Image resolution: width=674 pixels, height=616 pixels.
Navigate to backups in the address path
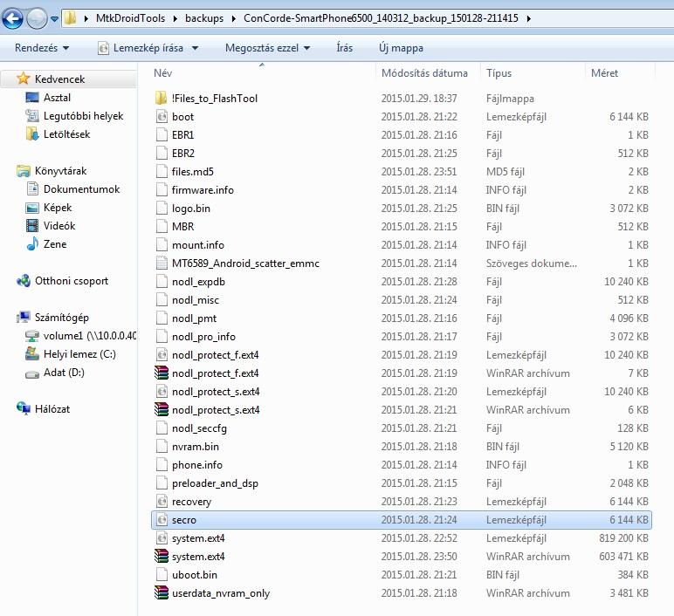204,18
